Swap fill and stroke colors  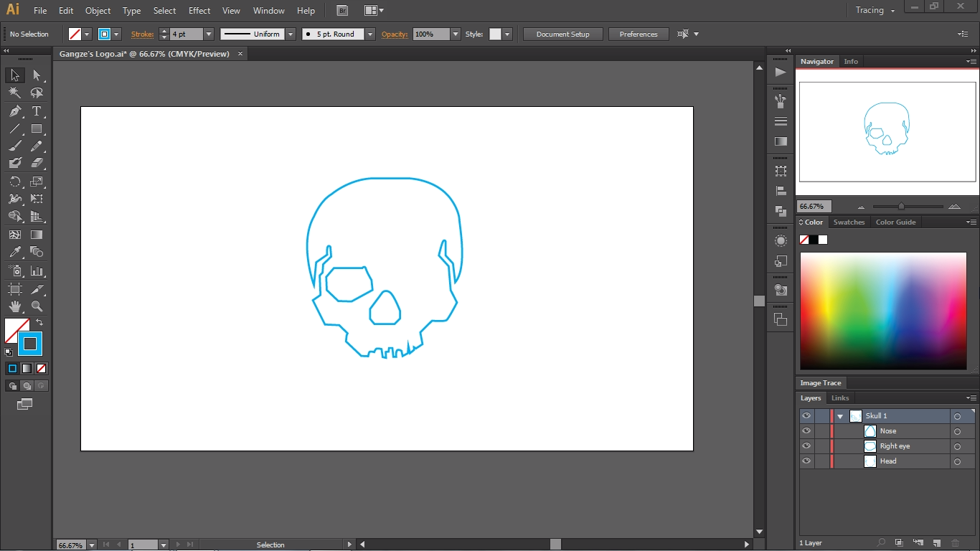(x=39, y=323)
